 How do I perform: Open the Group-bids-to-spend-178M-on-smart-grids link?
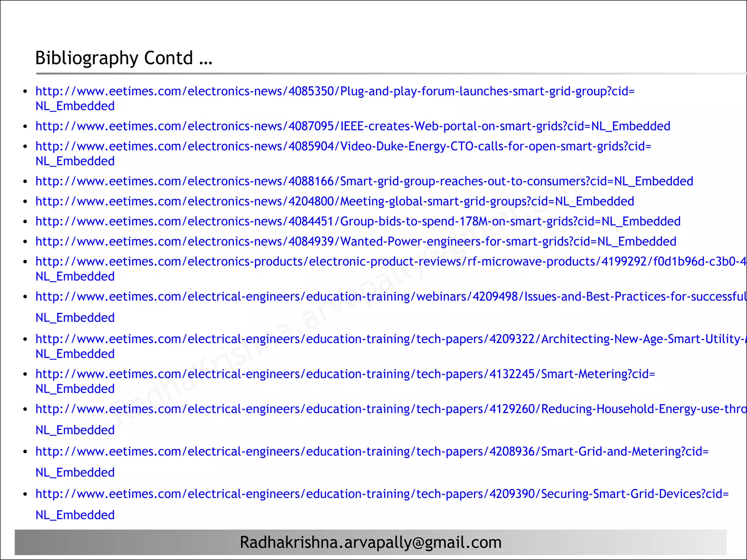(358, 221)
